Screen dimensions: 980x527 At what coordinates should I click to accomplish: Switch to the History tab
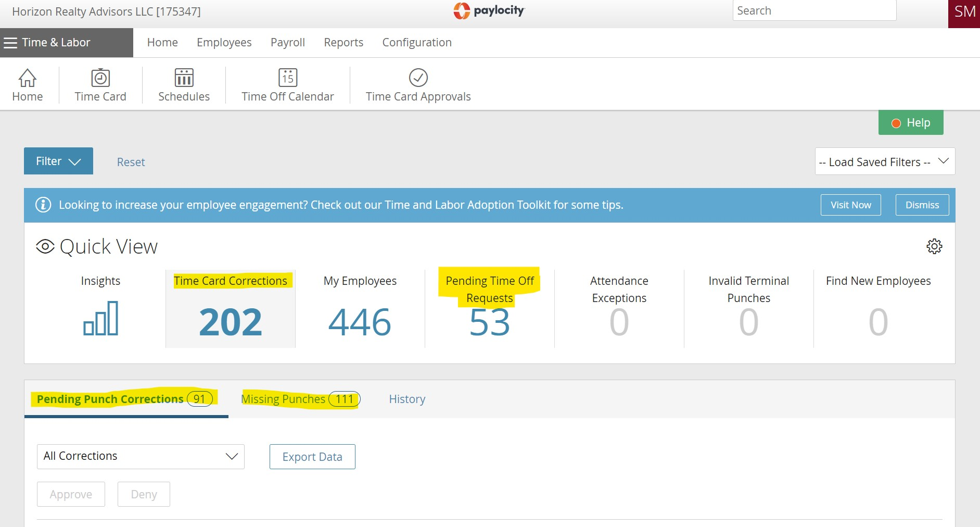pos(407,399)
